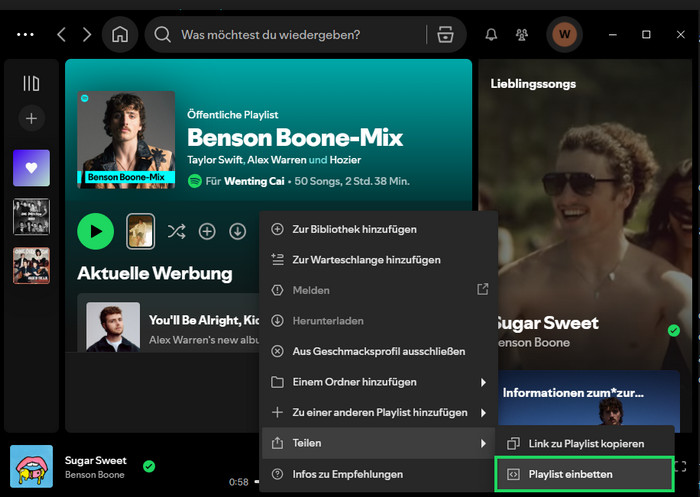
Task: Toggle the green saved check in player bar
Action: click(149, 467)
